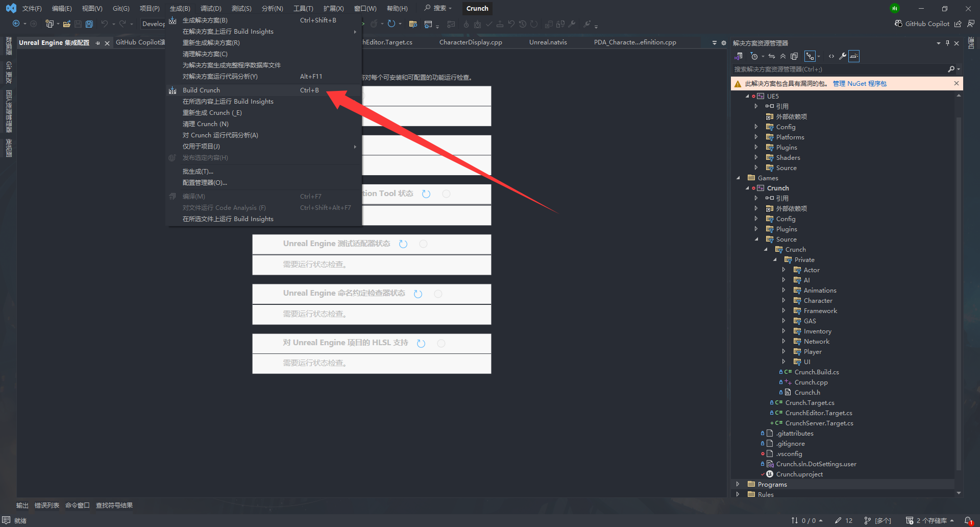This screenshot has height=527, width=980.
Task: Click Collapse All in Solution Explorer toolbar
Action: (782, 56)
